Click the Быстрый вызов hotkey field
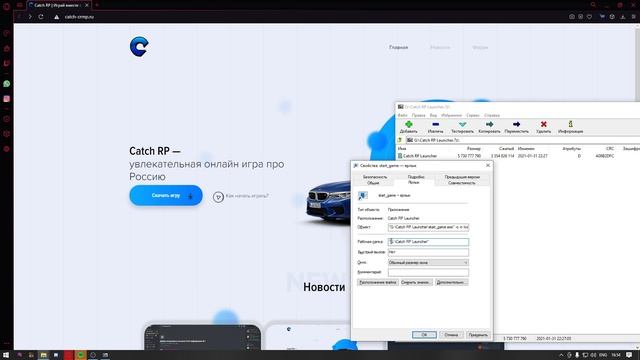This screenshot has height=360, width=640. click(428, 252)
